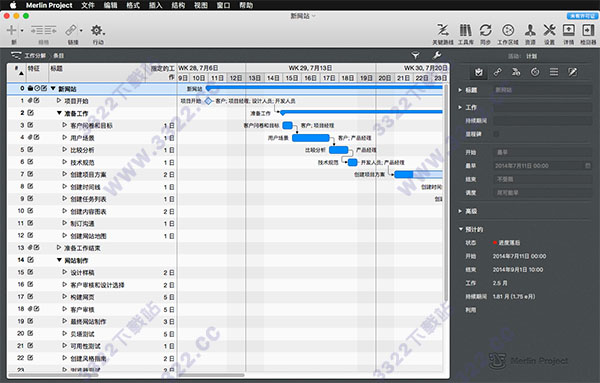Screen dimensions: 600x383
Task: Click the calendar icon in the 最早 date field
Action: pyautogui.click(x=588, y=166)
